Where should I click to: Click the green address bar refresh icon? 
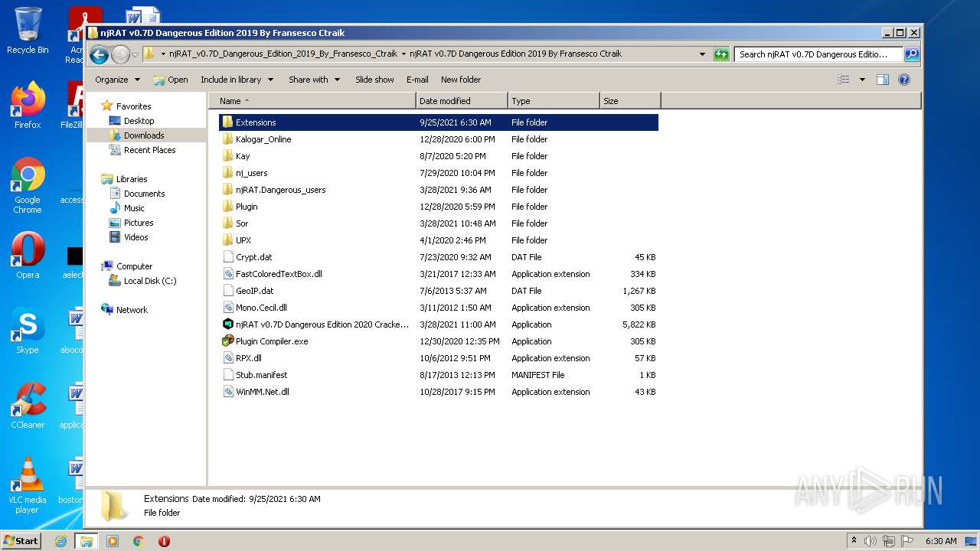point(720,54)
